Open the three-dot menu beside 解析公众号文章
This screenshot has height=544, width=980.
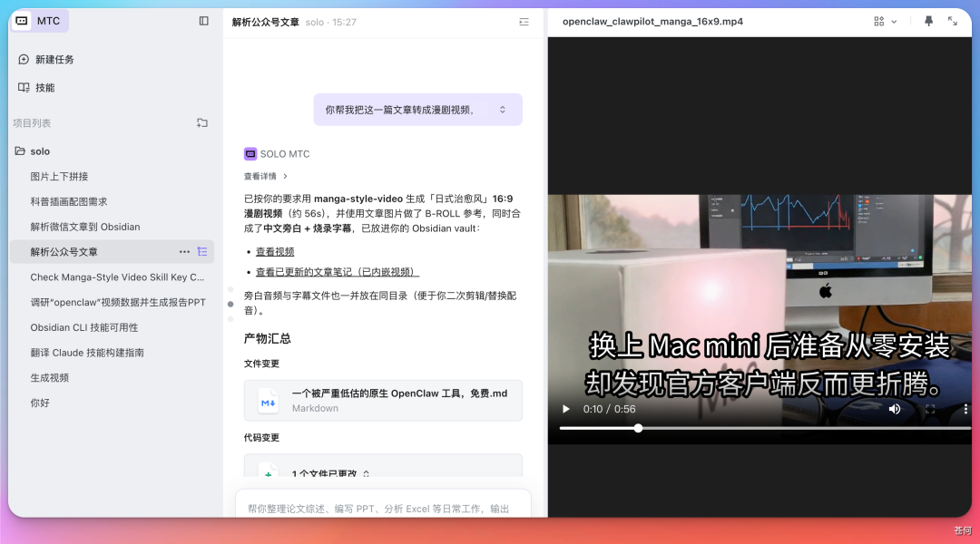pyautogui.click(x=182, y=251)
